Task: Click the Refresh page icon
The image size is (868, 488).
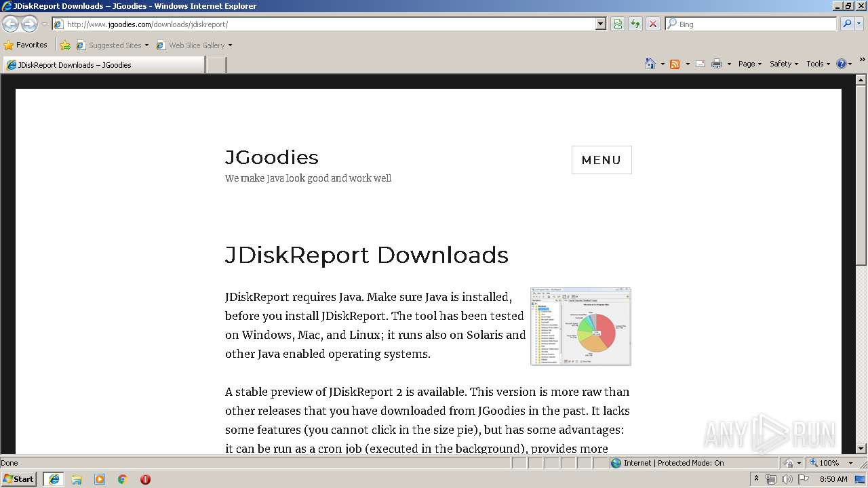Action: click(635, 24)
